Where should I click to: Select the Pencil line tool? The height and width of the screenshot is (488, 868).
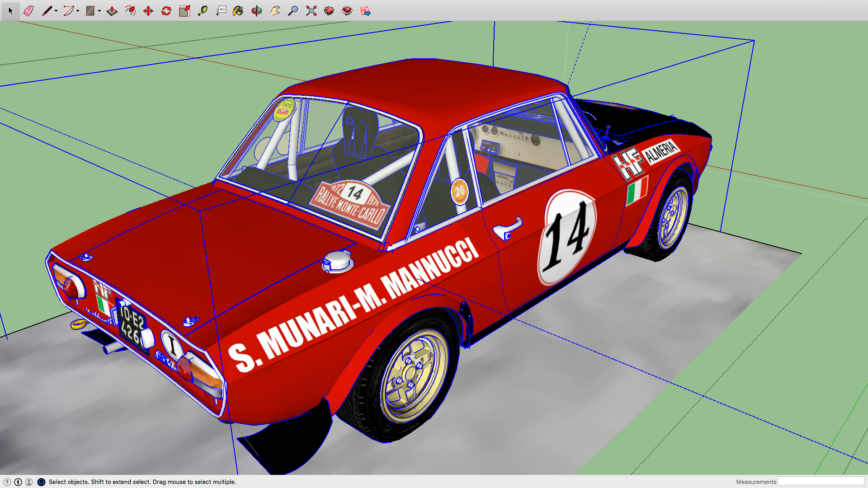pos(47,11)
